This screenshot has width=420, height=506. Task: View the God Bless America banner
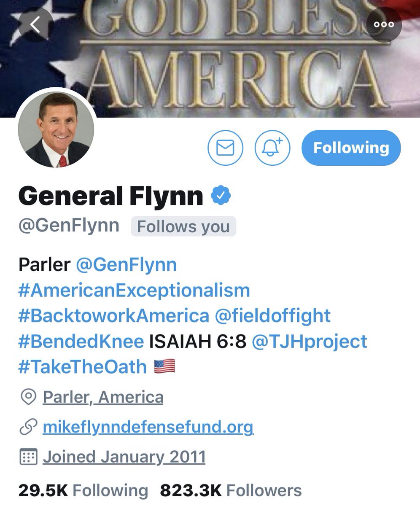(210, 59)
